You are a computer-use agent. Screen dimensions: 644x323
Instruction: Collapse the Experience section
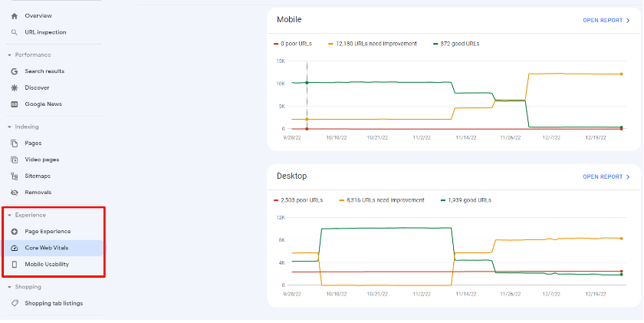[x=9, y=216]
